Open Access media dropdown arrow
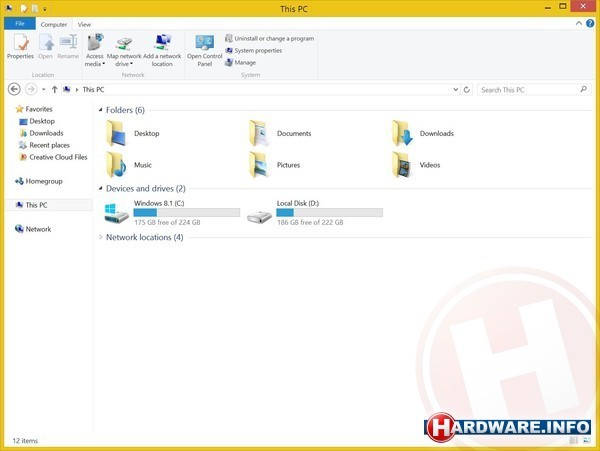Screen dimensions: 600x451 103,64
